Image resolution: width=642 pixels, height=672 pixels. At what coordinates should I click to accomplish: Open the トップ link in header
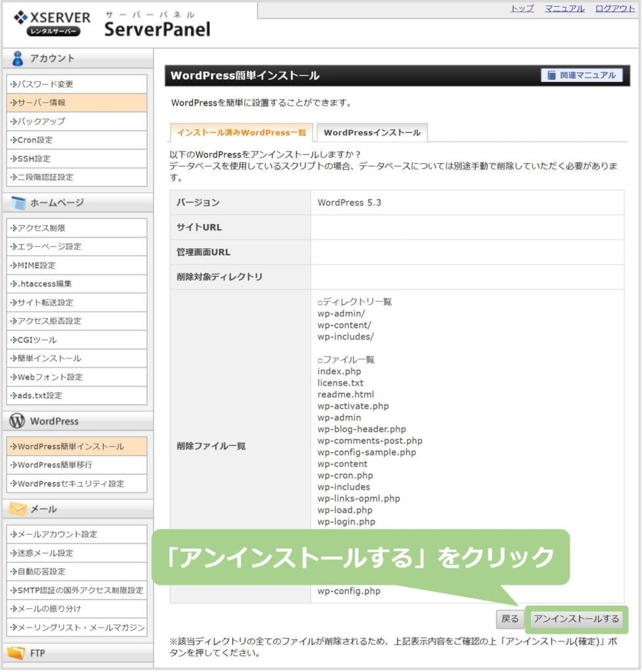click(522, 9)
